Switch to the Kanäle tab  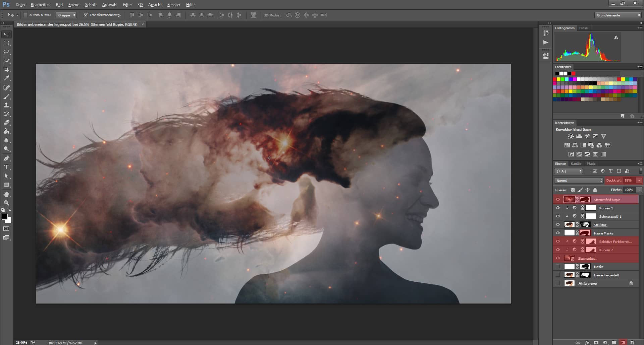tap(576, 164)
